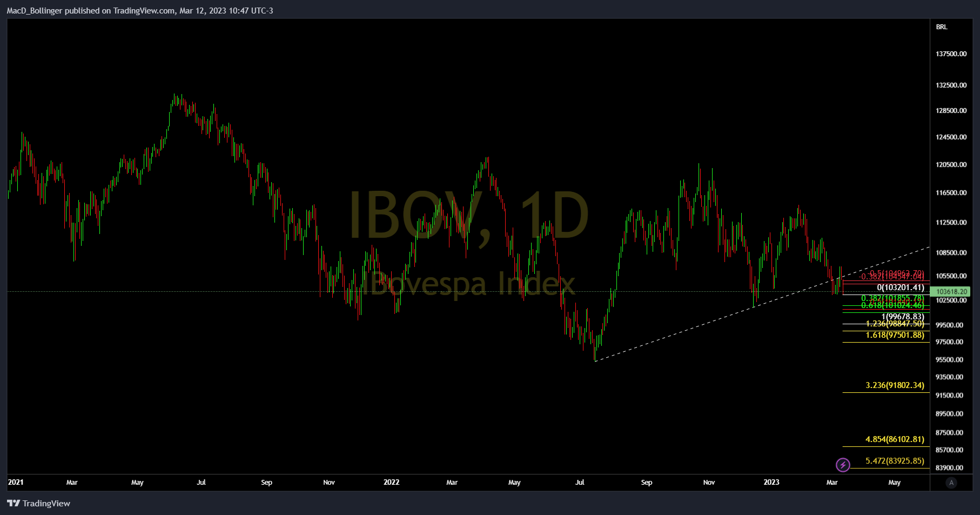
Task: Click the 137500.00 price scale value
Action: (951, 54)
